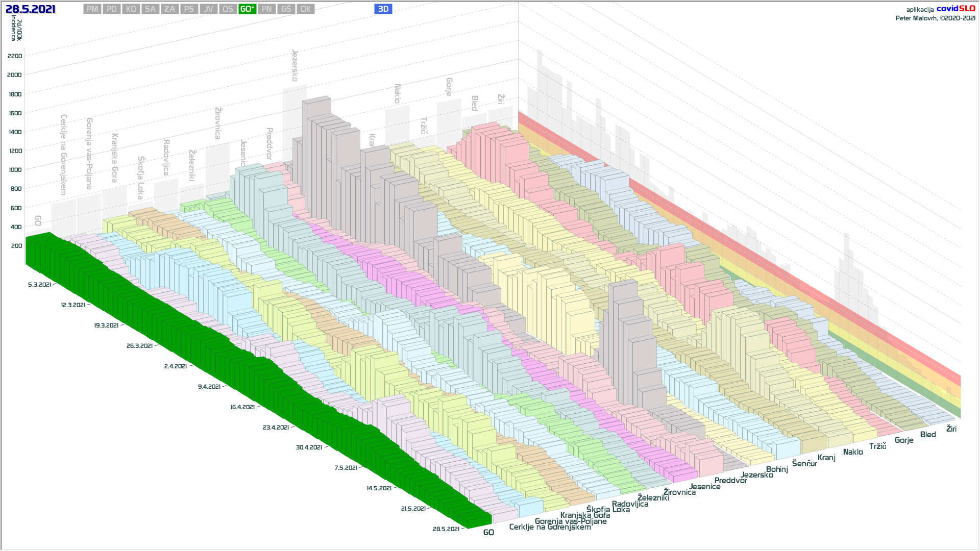Select the PM region button
This screenshot has height=551, width=980.
pyautogui.click(x=92, y=9)
